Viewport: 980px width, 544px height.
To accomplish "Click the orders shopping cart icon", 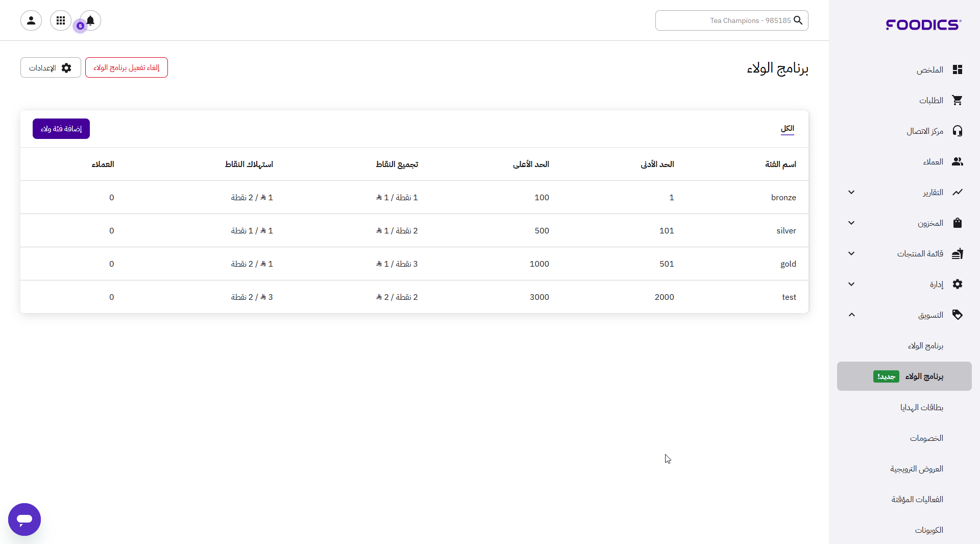I will point(957,101).
